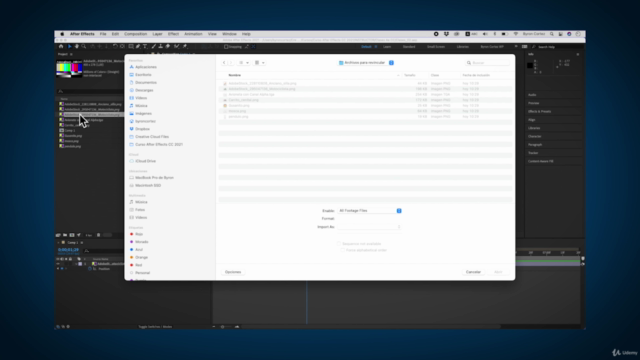
Task: Open the Apple menu
Action: tap(62, 34)
